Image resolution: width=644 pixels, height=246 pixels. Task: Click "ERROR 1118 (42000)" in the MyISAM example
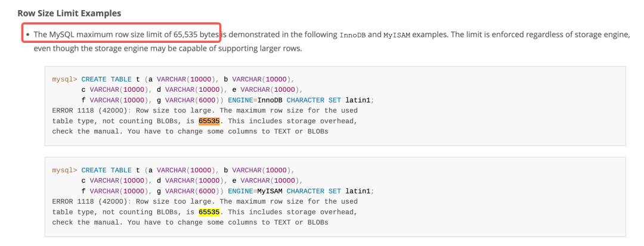click(x=91, y=201)
